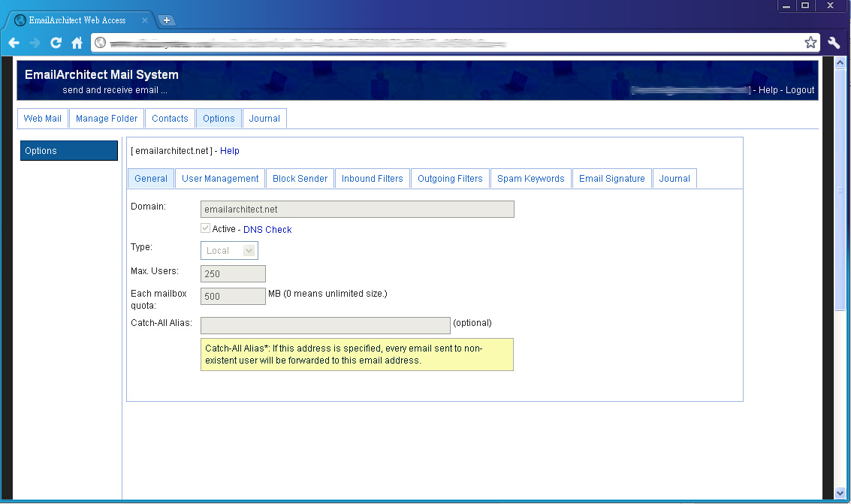Reload the page with the refresh icon
Screen dimensions: 851x504
[56, 43]
